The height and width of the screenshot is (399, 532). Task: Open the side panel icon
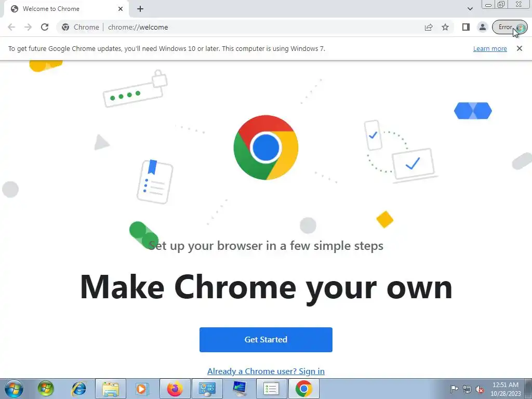point(466,27)
